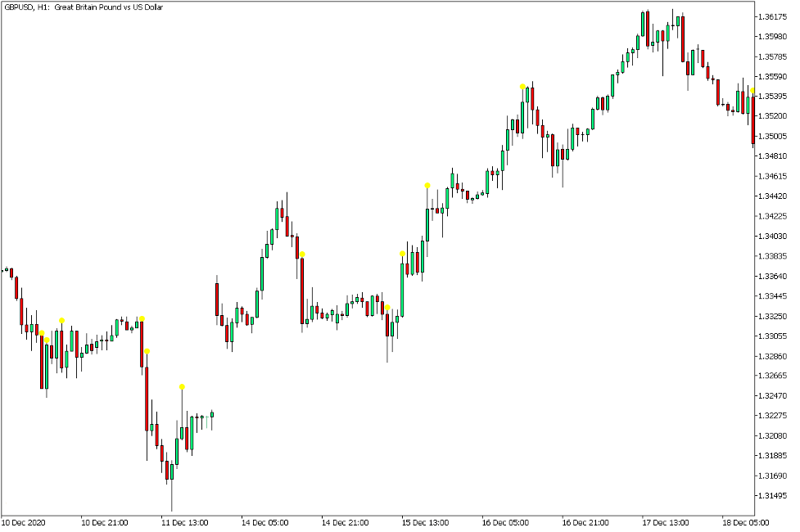Click the 18 Dec 05:00 time label
This screenshot has height=532, width=800.
point(745,523)
